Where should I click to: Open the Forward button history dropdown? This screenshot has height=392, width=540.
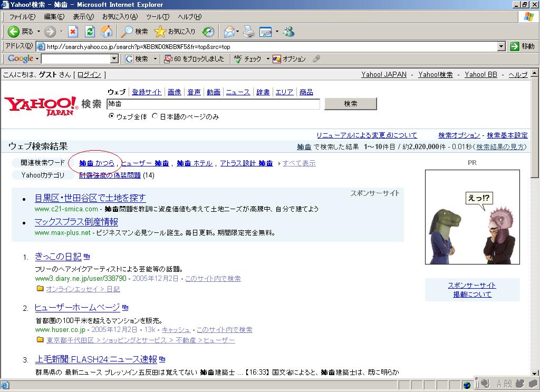click(x=61, y=32)
